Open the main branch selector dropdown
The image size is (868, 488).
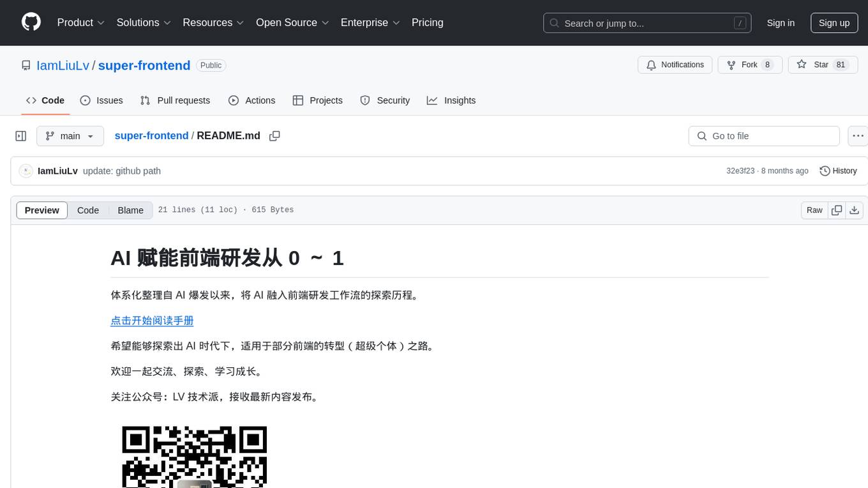[x=70, y=136]
